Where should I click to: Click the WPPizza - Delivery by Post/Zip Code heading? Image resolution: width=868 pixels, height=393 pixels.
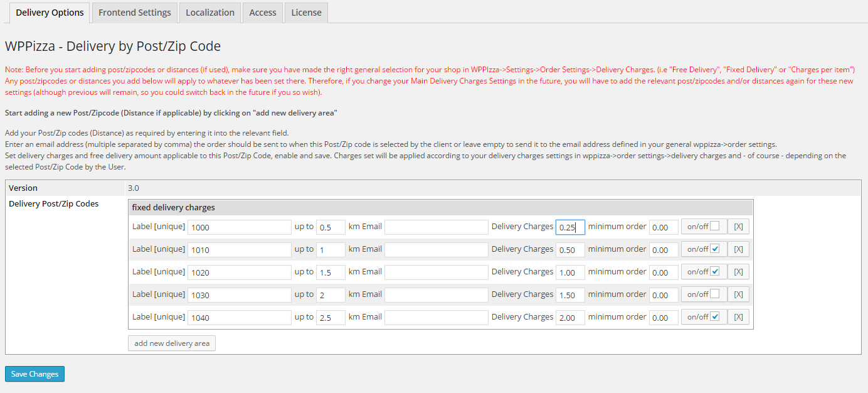pos(113,46)
